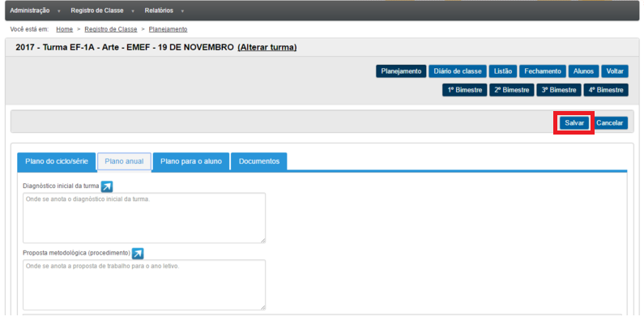Click the Alterar turma link
The width and height of the screenshot is (644, 321).
(267, 47)
